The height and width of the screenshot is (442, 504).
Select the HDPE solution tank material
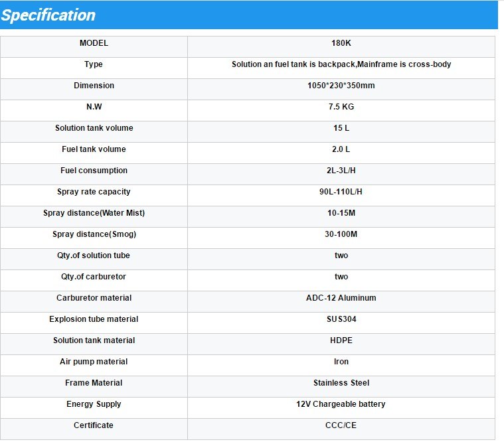point(341,340)
